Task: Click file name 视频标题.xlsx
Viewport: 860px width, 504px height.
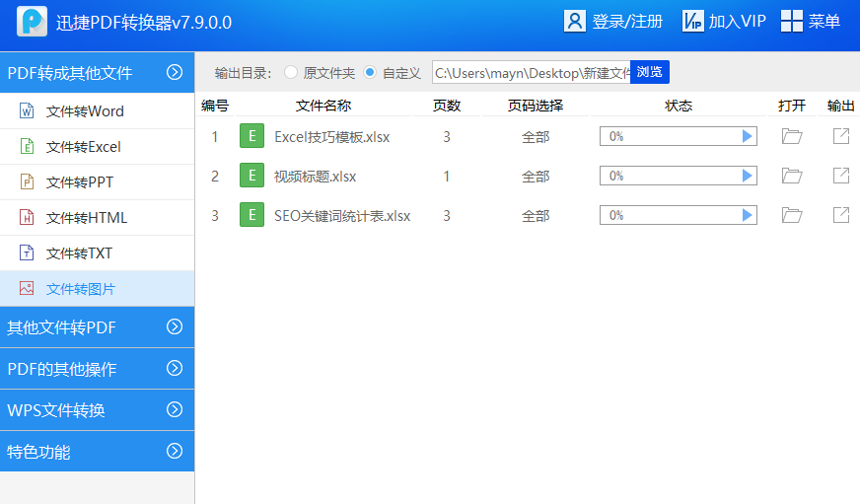Action: [315, 177]
